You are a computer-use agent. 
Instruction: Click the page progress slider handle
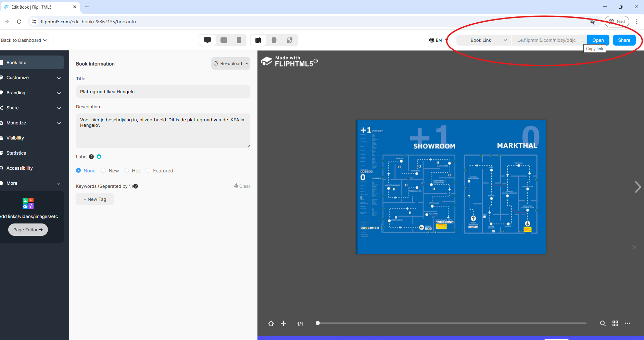[318, 323]
